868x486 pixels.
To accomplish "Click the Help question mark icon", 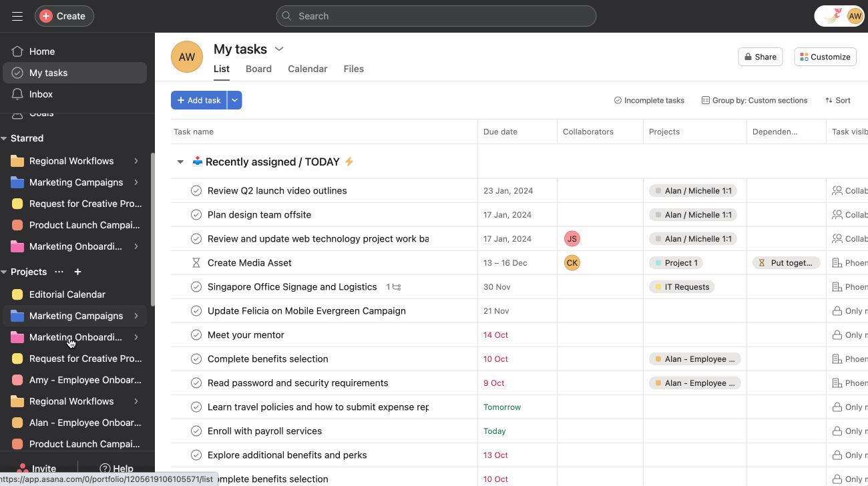I will [105, 469].
